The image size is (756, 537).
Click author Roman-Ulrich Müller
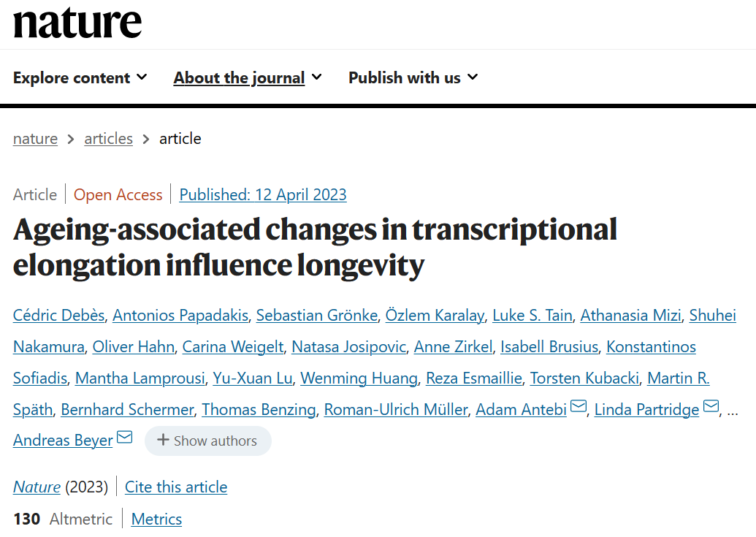(x=395, y=410)
